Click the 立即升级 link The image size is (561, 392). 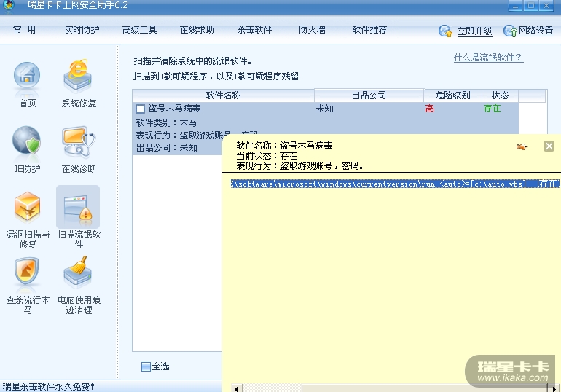point(475,31)
